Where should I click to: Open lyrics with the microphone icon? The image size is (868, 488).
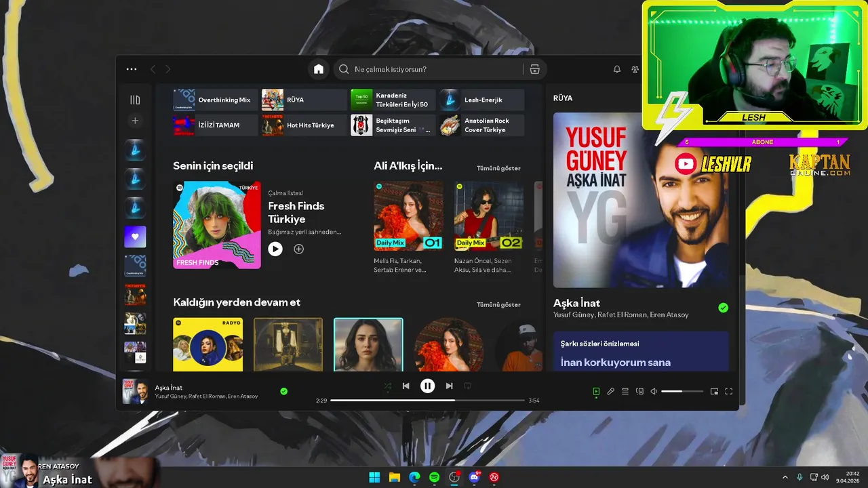pos(610,391)
